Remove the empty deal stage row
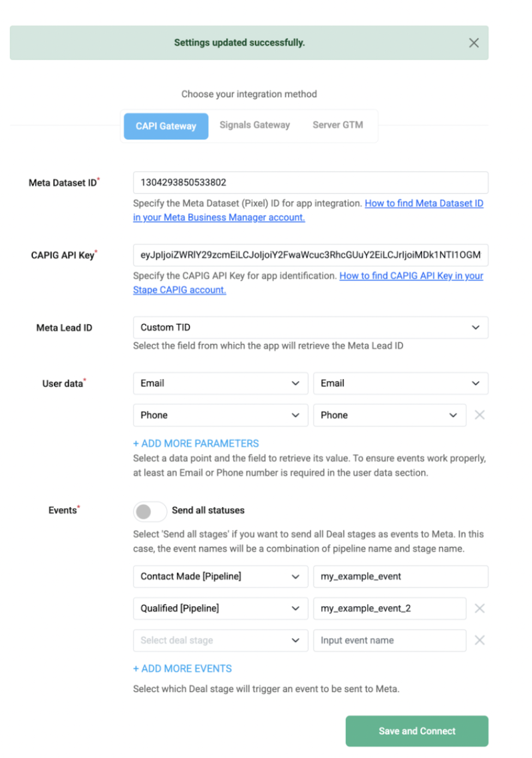 [479, 640]
